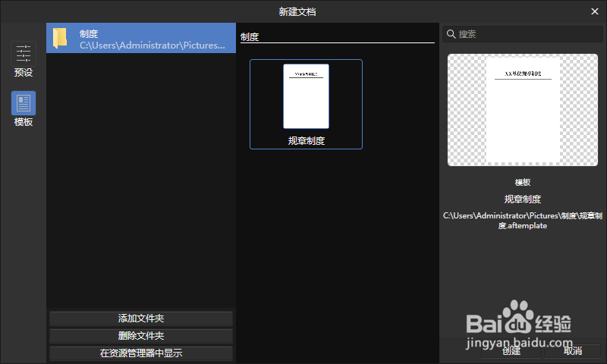Select the 模板 templates section icon
Viewport: 607px width, 364px height.
(x=24, y=103)
